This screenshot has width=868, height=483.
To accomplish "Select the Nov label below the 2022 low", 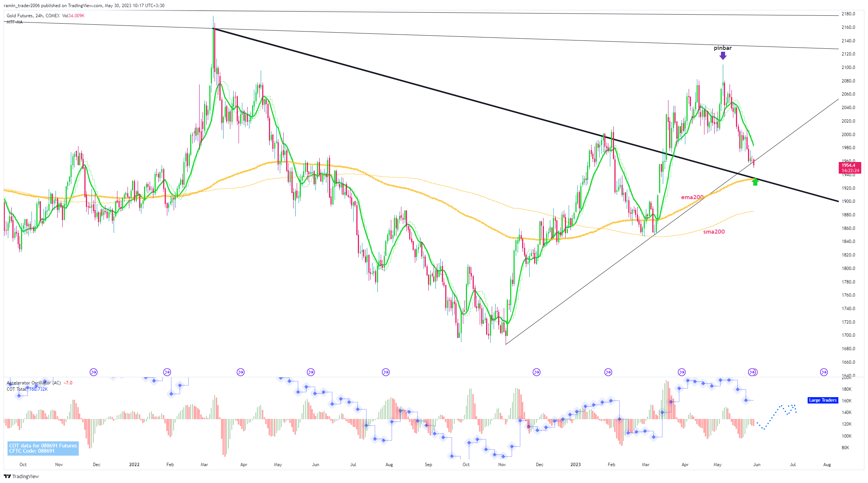I will 502,465.
